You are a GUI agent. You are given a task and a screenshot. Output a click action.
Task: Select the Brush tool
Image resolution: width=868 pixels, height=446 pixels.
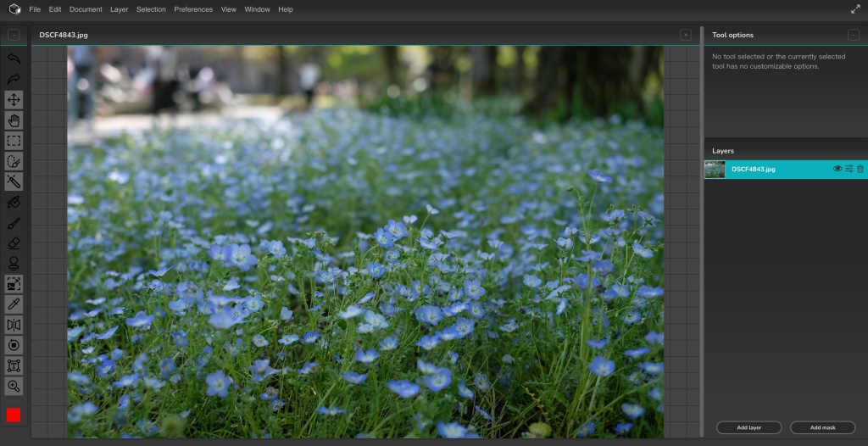(x=14, y=223)
